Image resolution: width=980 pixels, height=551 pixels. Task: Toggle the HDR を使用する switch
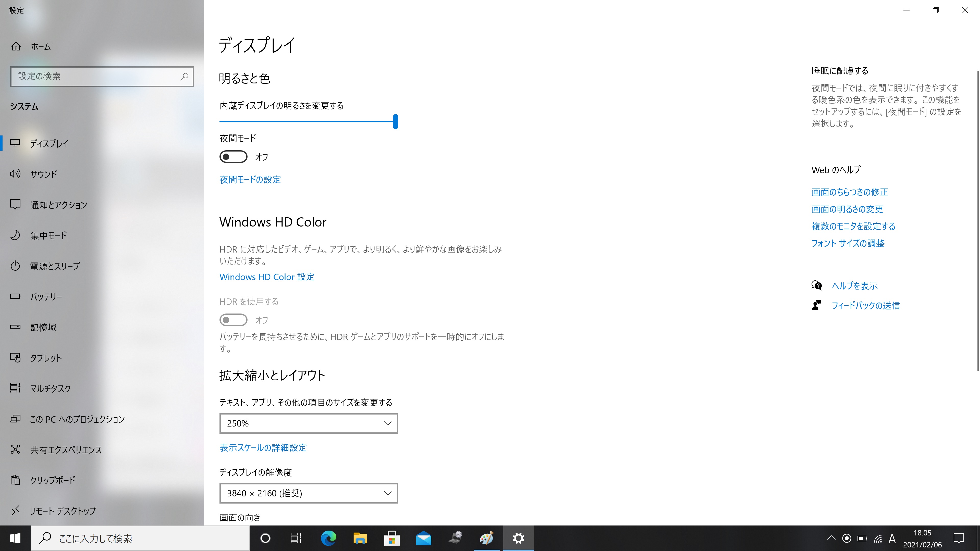coord(233,320)
